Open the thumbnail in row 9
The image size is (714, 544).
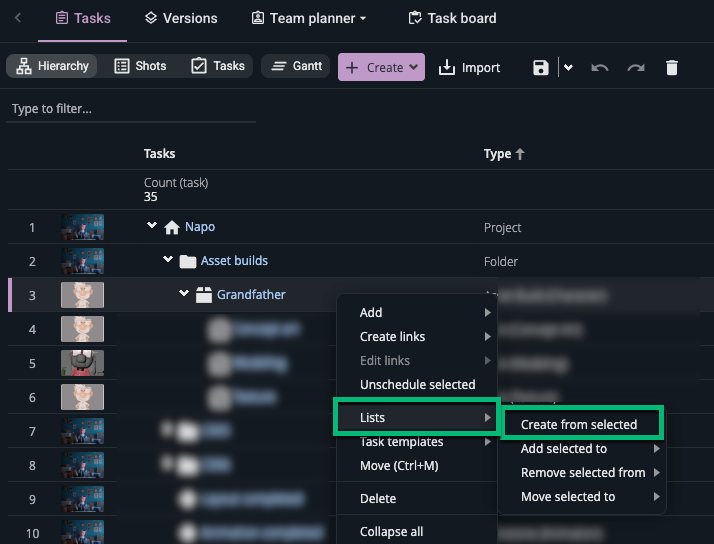coord(82,499)
